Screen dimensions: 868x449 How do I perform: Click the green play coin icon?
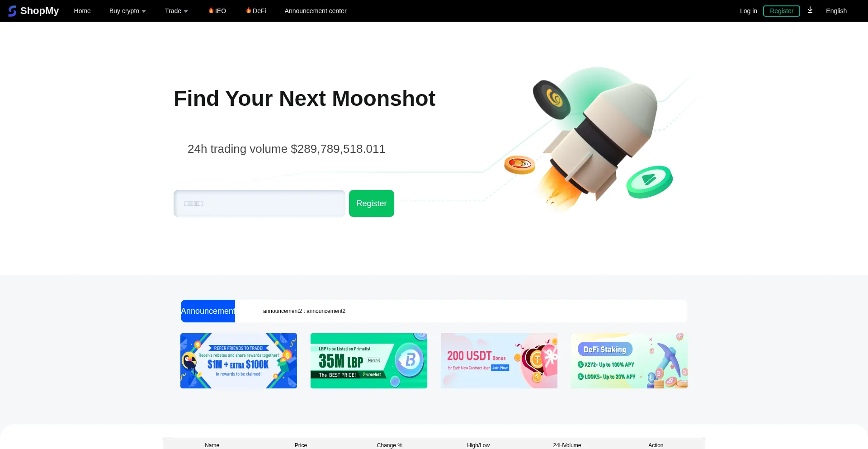pyautogui.click(x=649, y=182)
